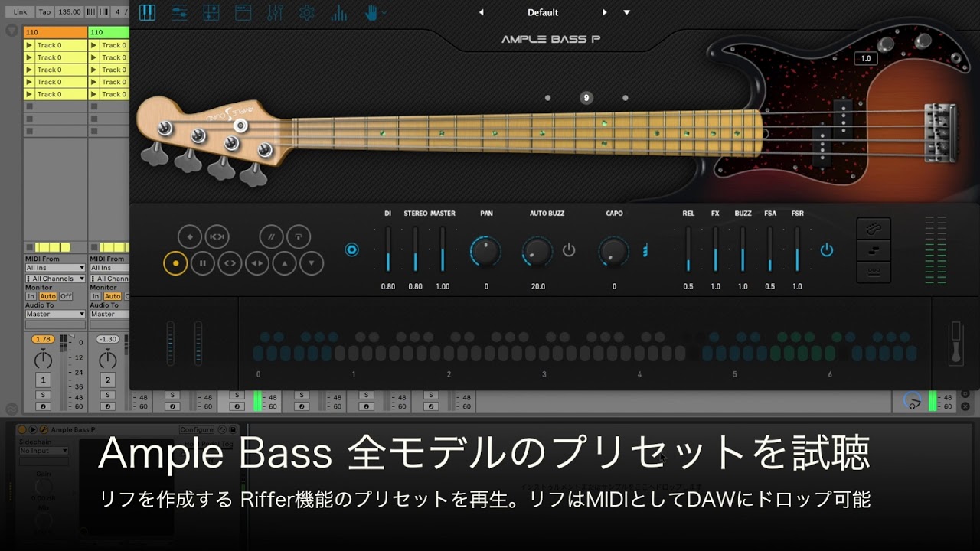
Task: Click the bottom icon button on right
Action: point(874,271)
